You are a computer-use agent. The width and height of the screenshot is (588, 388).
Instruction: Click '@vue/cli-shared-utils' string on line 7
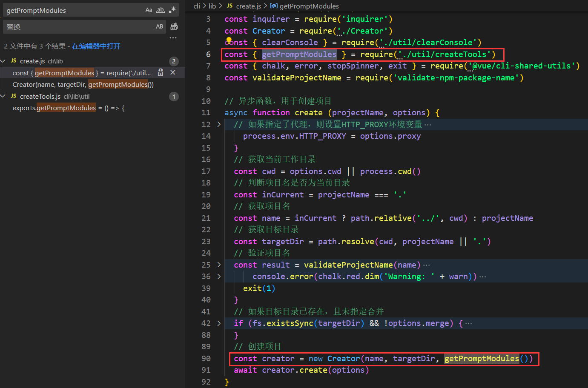(x=522, y=66)
